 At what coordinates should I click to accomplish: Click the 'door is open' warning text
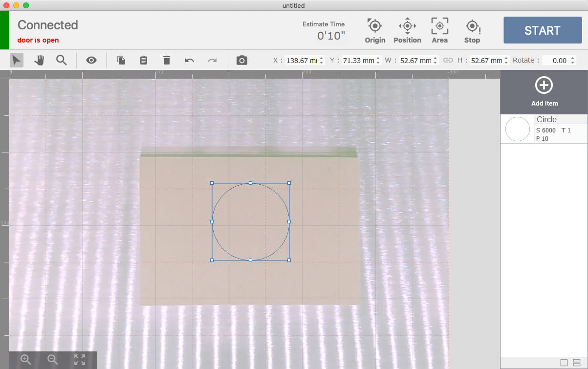38,40
